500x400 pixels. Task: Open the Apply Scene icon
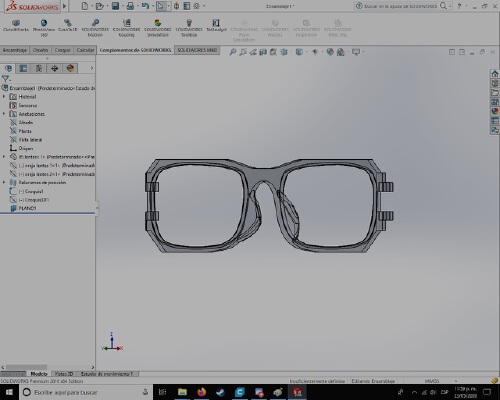341,52
